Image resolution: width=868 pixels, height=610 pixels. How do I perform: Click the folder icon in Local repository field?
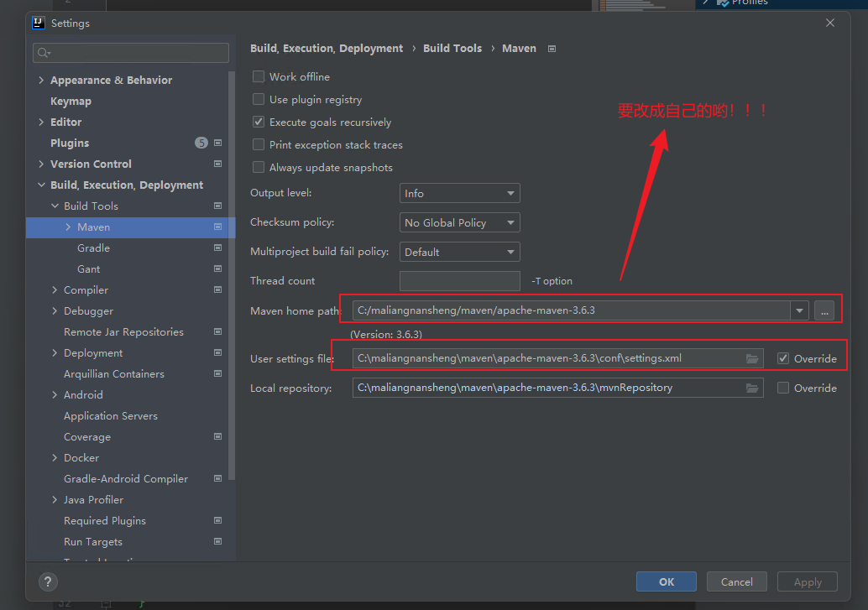pyautogui.click(x=752, y=388)
